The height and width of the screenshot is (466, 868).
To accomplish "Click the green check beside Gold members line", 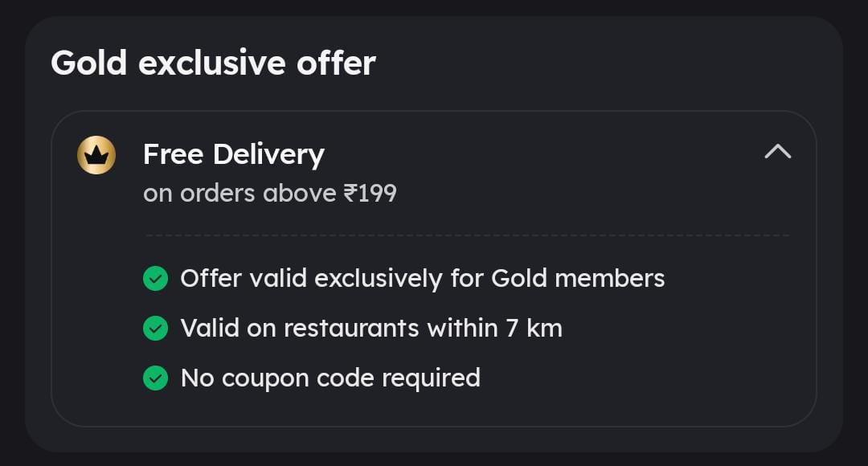I will click(155, 279).
